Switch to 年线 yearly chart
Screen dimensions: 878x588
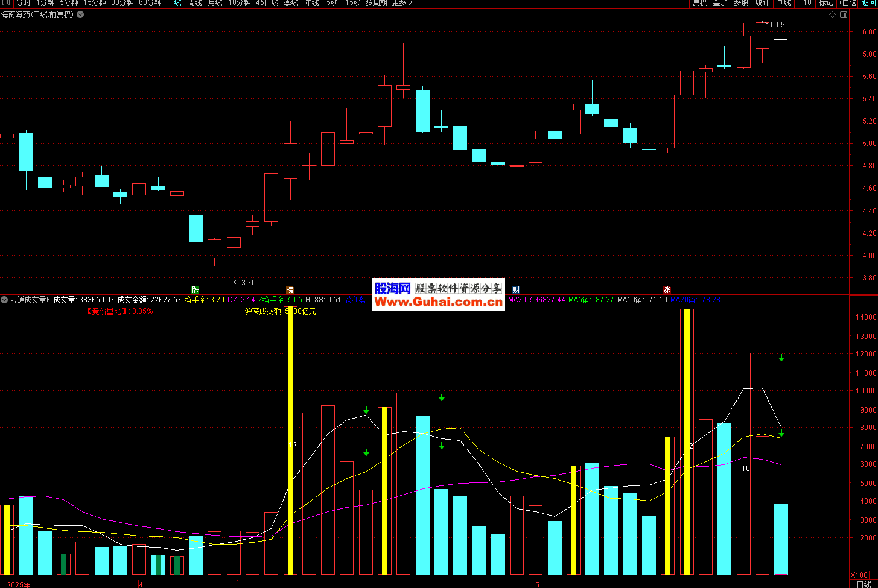tap(311, 3)
